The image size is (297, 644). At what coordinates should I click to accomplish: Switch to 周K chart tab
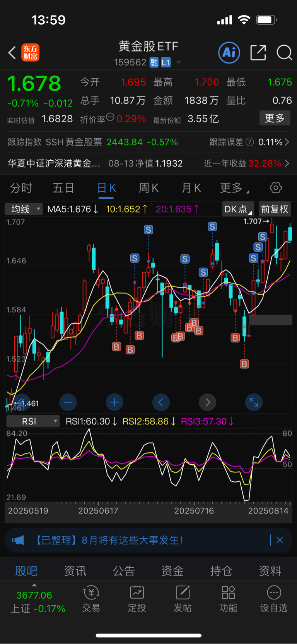click(148, 188)
